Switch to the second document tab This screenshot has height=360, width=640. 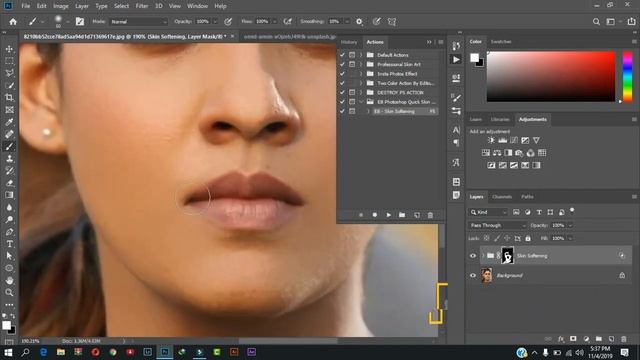pos(290,37)
